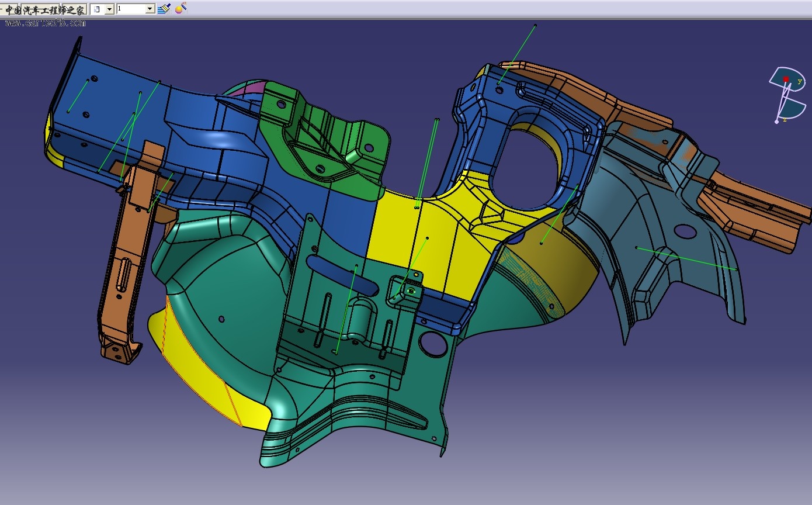The image size is (812, 505).
Task: Open the dropdown arrow of the "1" combo box
Action: coord(150,9)
